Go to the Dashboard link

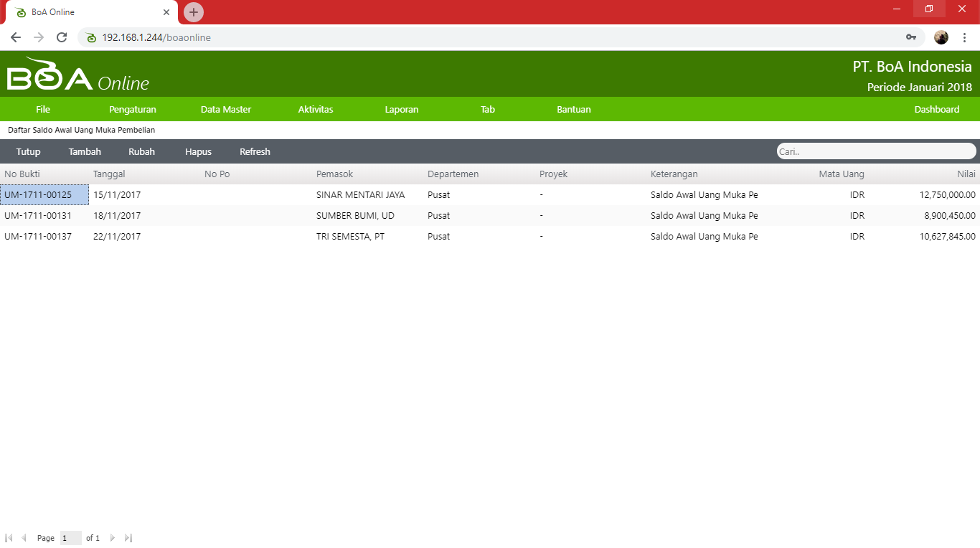(936, 110)
